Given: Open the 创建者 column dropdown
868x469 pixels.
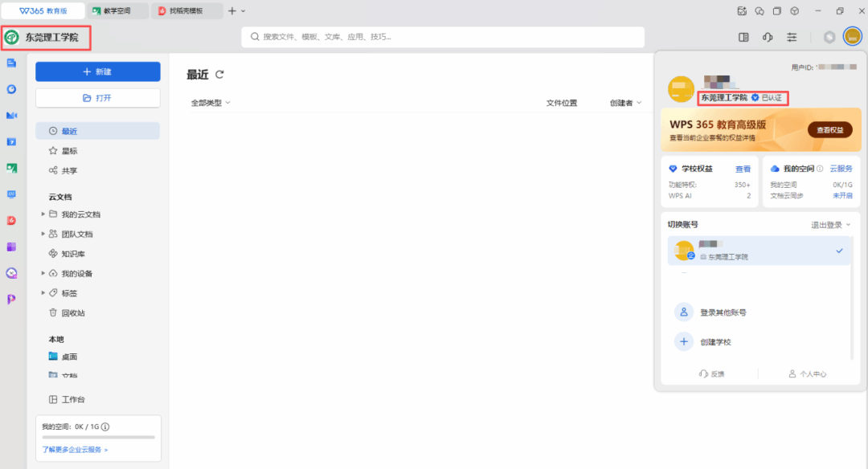Looking at the screenshot, I should pyautogui.click(x=625, y=103).
